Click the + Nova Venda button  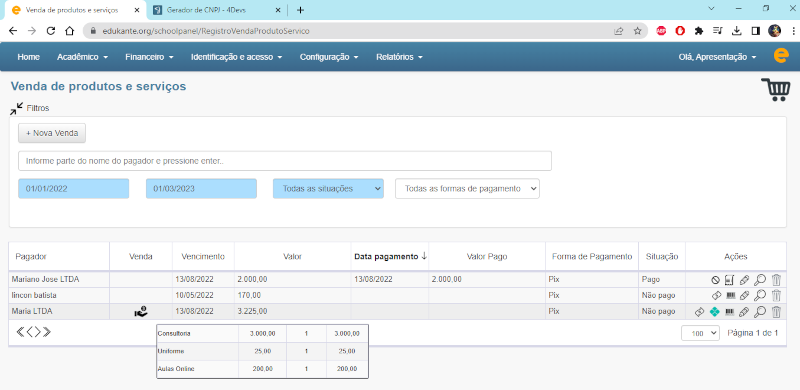[52, 133]
